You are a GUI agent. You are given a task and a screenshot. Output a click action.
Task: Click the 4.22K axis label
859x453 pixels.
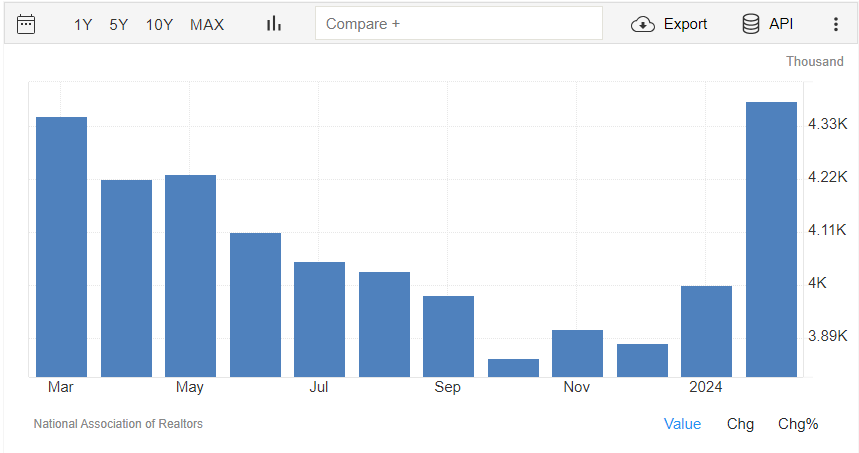[x=828, y=177]
